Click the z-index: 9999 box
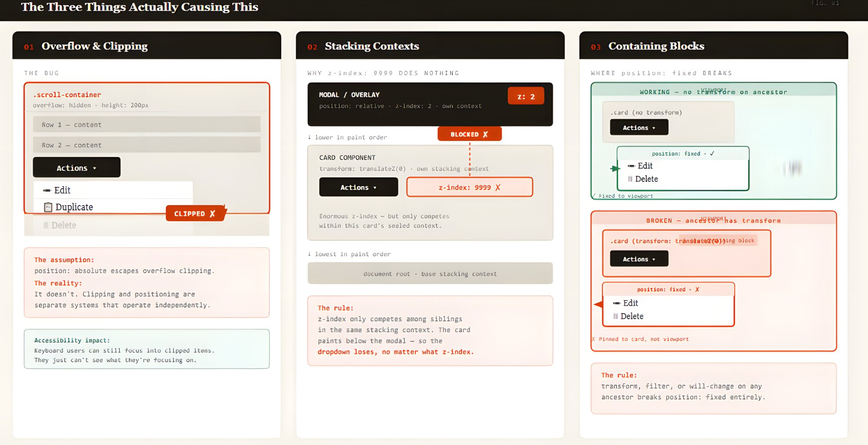 [469, 187]
